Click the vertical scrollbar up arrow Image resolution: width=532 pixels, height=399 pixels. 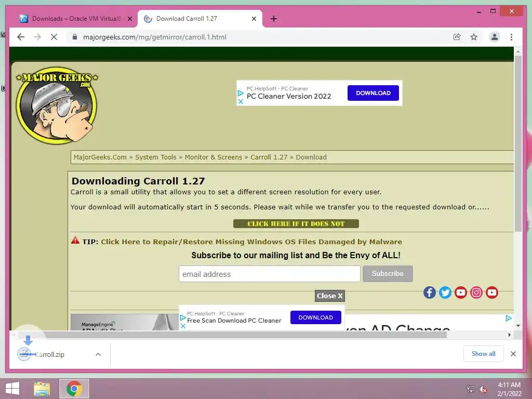coord(518,51)
